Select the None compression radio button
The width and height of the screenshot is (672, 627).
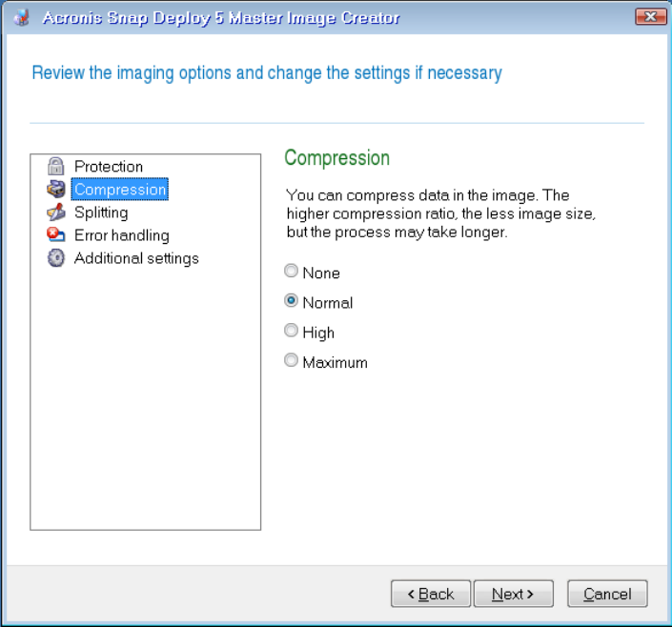coord(292,272)
